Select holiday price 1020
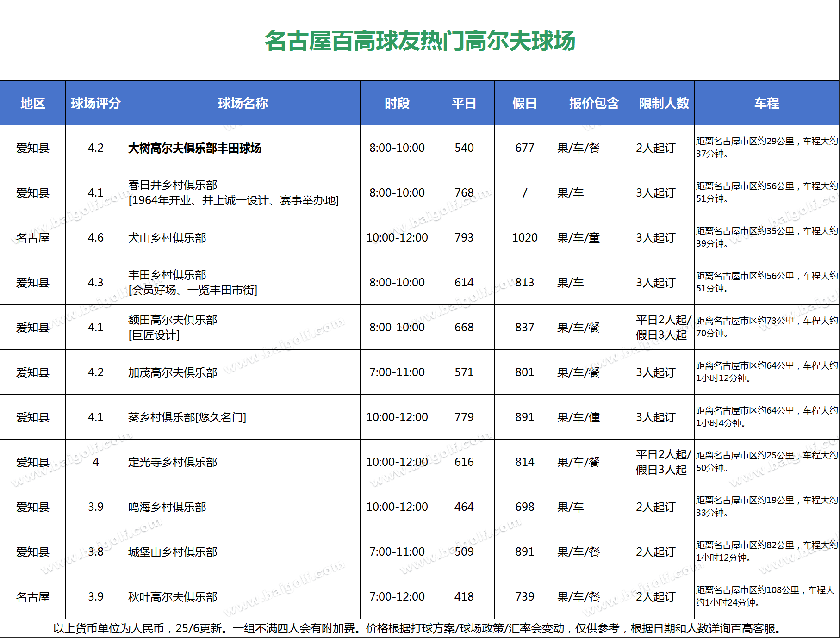 click(x=525, y=238)
